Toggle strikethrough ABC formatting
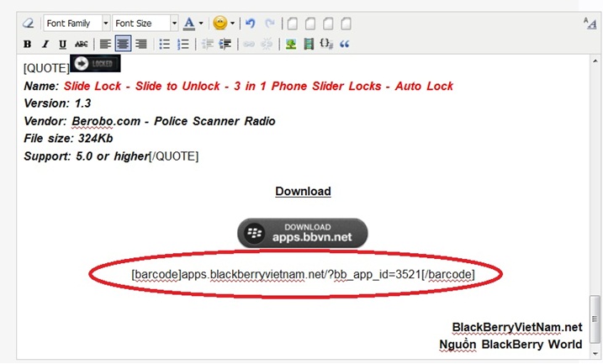Image resolution: width=603 pixels, height=364 pixels. [x=81, y=45]
